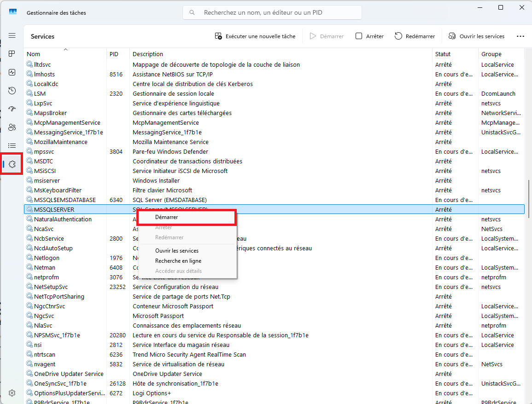Select the MSSQLSERVER service name
Viewport: 532px width, 404px height.
click(54, 209)
